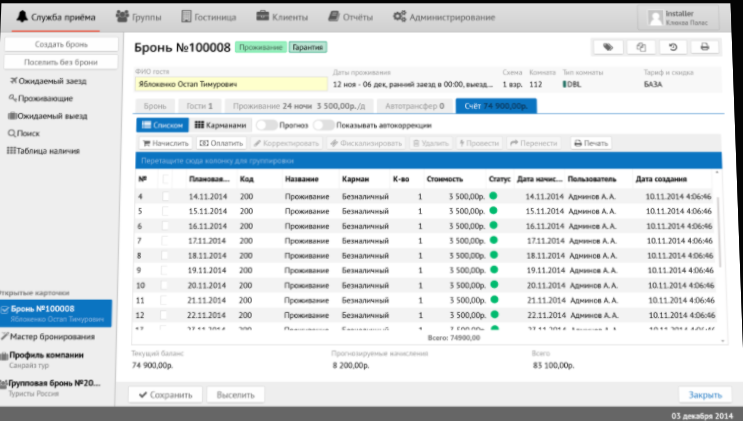Click the ФИО гостя name field
743x421 pixels.
pos(229,86)
